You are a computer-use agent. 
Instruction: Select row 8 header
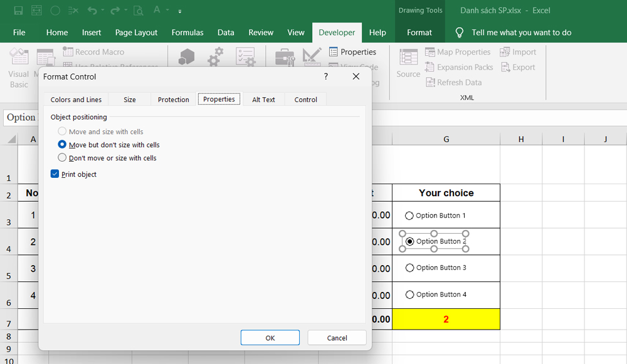pos(9,336)
